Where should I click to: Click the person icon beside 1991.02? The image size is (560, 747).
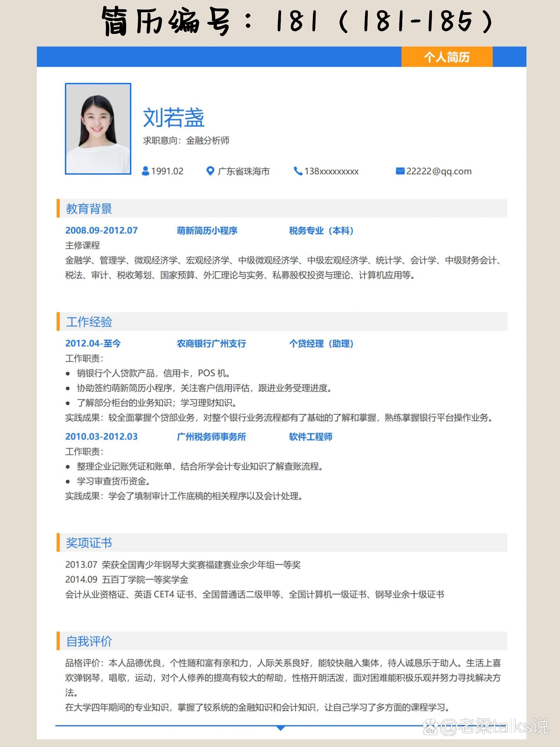146,171
